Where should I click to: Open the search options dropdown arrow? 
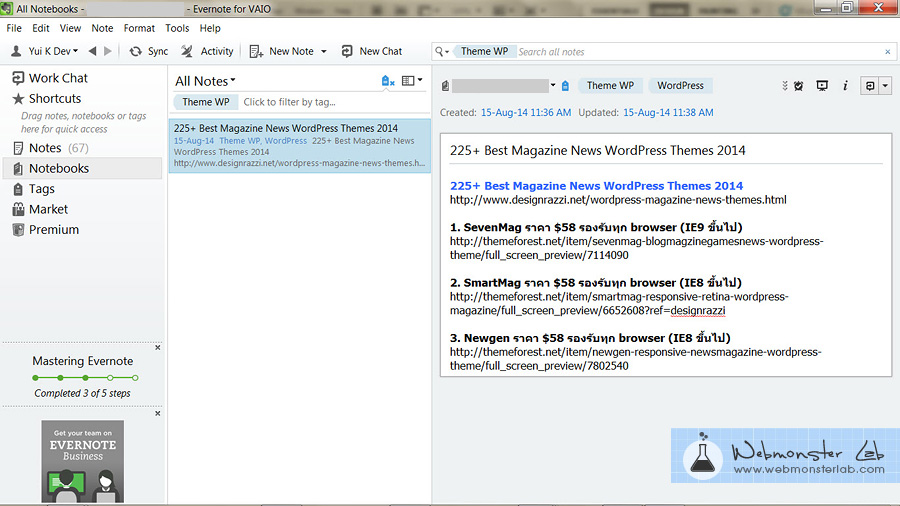tap(447, 52)
